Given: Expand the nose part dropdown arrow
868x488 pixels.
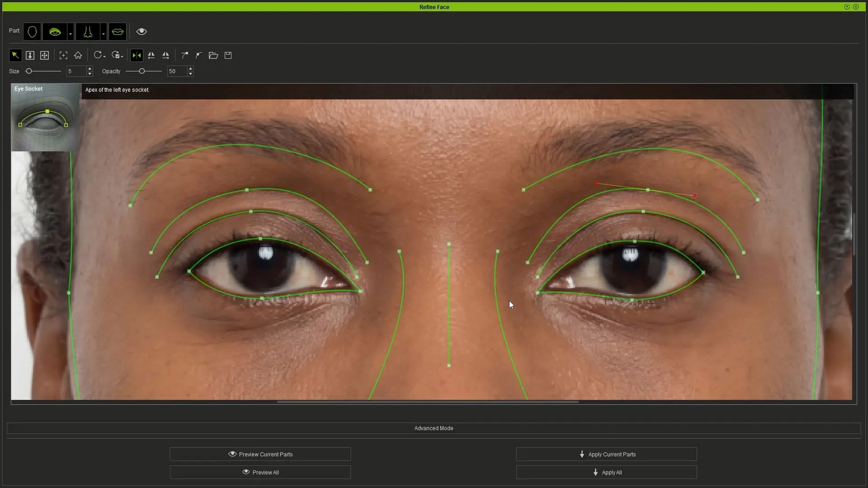Looking at the screenshot, I should pyautogui.click(x=104, y=34).
